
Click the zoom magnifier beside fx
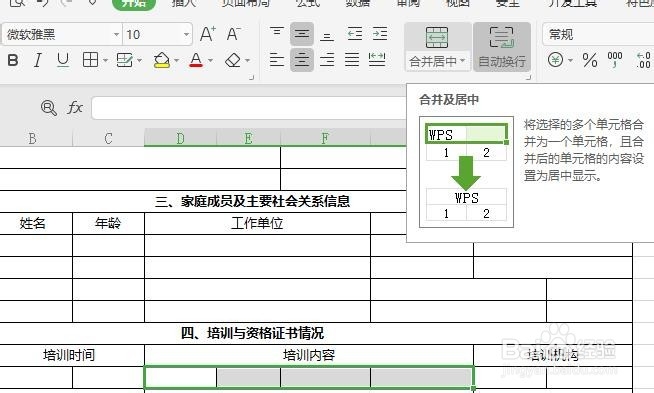[49, 108]
